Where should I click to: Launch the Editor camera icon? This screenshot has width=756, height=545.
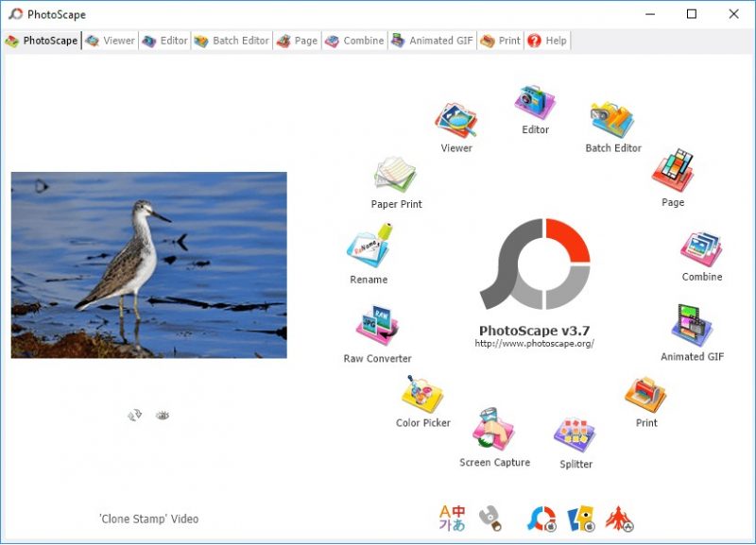[535, 102]
